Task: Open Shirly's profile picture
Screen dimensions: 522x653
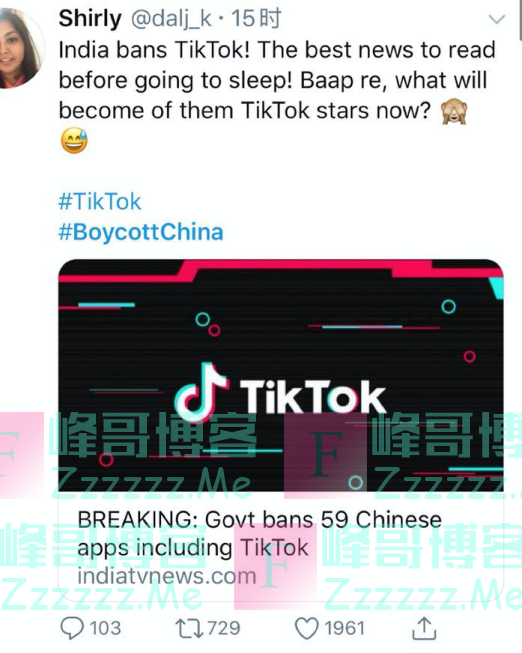Action: (x=20, y=48)
